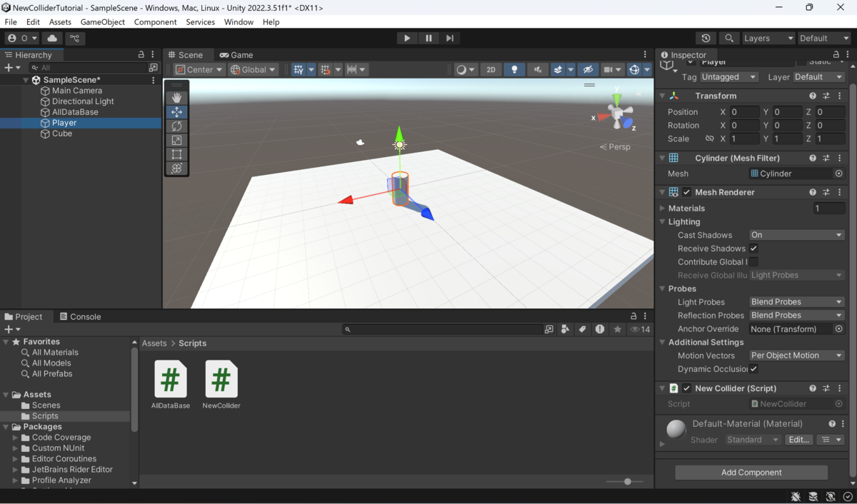Switch to the Game tab
This screenshot has width=857, height=504.
pyautogui.click(x=236, y=55)
